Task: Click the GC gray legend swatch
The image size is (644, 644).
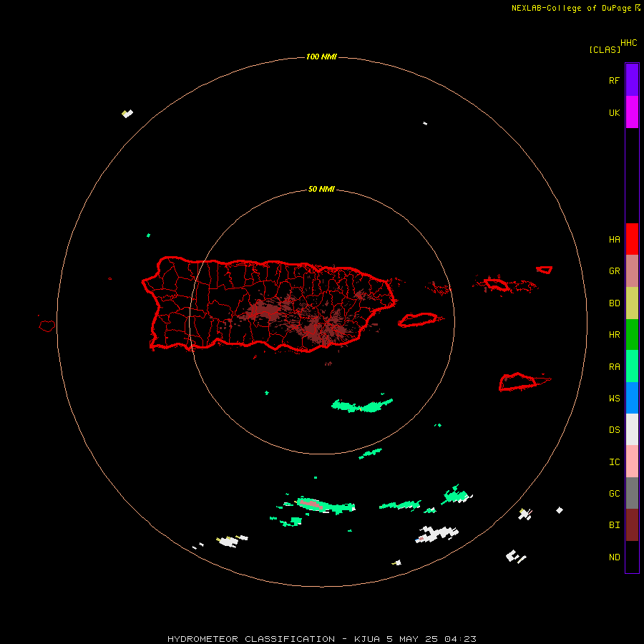Action: pos(632,493)
